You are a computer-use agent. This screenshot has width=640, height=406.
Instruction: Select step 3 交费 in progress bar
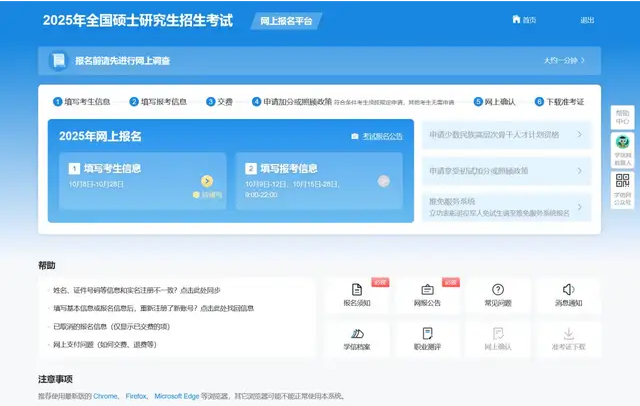(x=219, y=101)
